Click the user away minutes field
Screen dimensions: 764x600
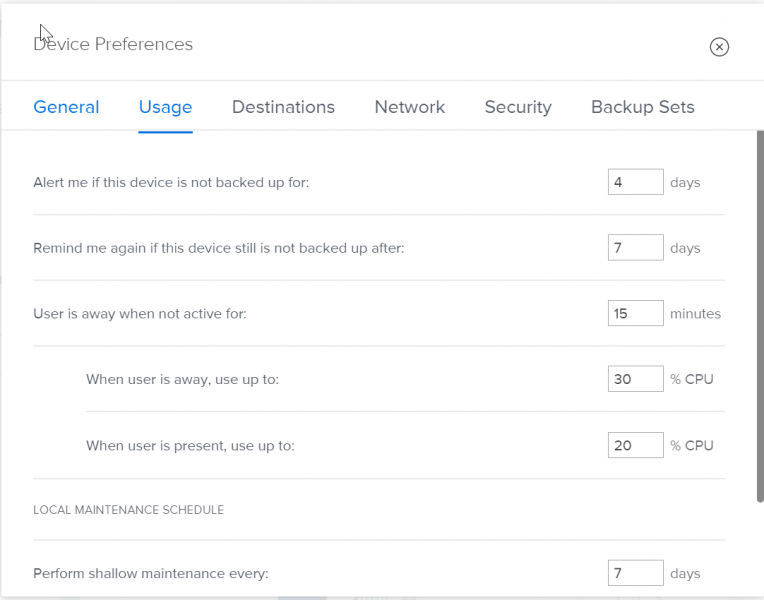coord(635,313)
